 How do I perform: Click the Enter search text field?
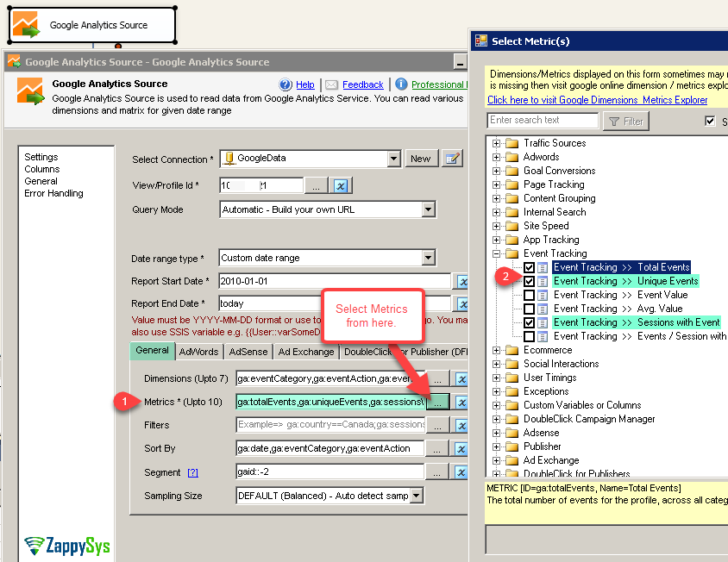[543, 120]
